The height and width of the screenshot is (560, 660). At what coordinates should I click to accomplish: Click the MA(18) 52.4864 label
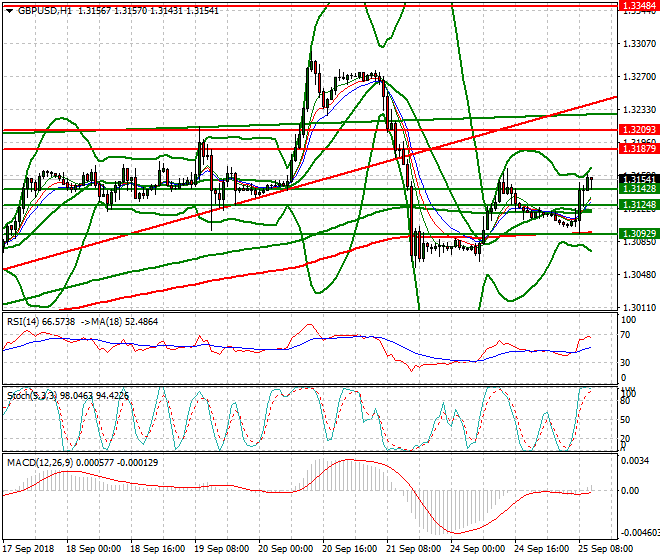tap(125, 322)
